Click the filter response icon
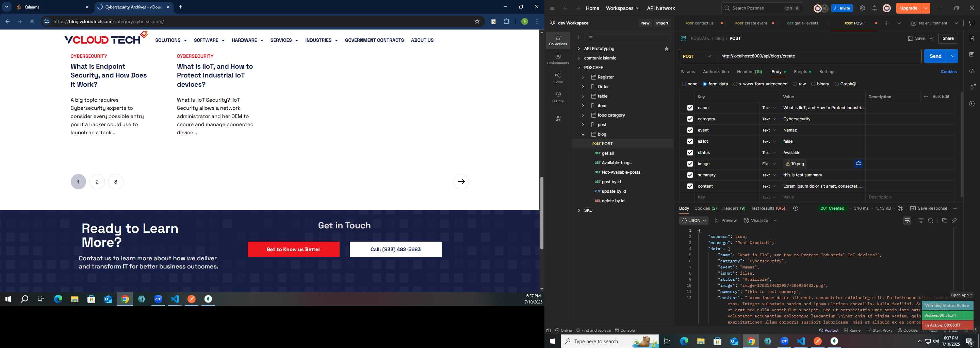Viewport: 980px width, 348px height. (921, 221)
